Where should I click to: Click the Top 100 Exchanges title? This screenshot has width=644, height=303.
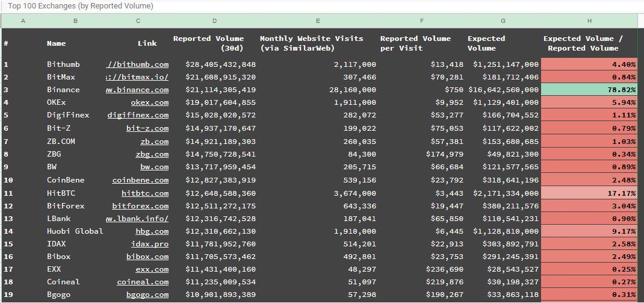(x=81, y=6)
